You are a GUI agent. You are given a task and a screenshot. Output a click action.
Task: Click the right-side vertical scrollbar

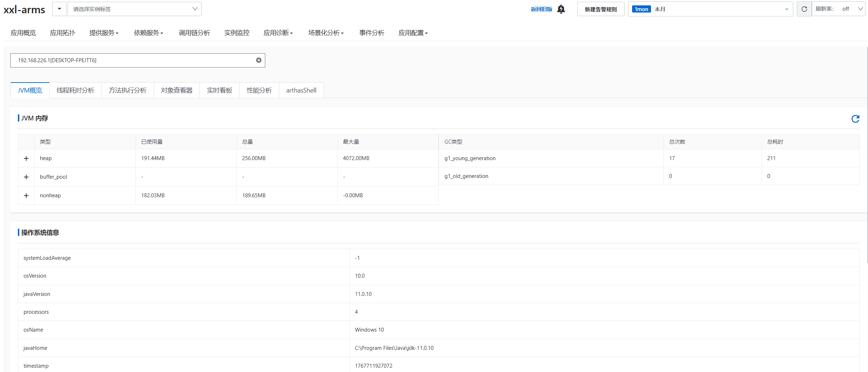867,155
